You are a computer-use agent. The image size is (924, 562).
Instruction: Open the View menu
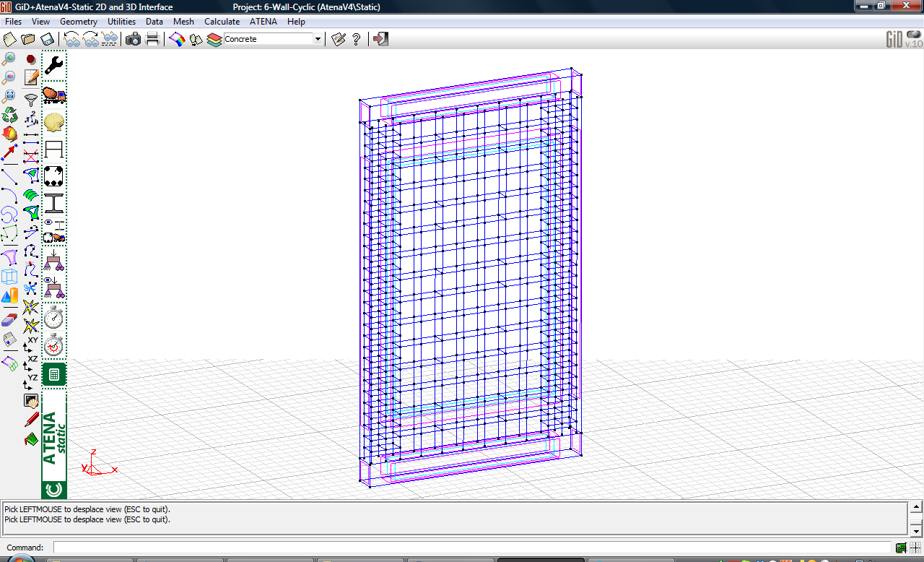40,22
